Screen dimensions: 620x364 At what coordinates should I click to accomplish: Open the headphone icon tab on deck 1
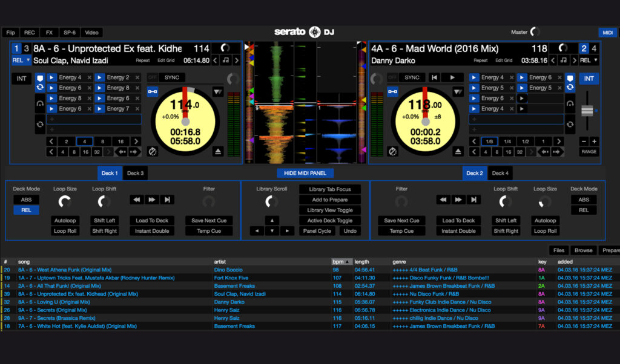pos(40,103)
